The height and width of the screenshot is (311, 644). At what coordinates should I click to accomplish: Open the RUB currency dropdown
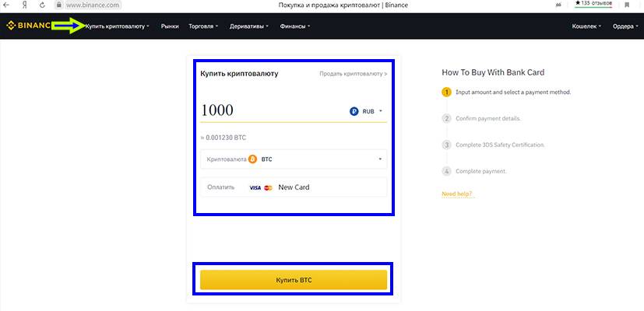[x=368, y=111]
